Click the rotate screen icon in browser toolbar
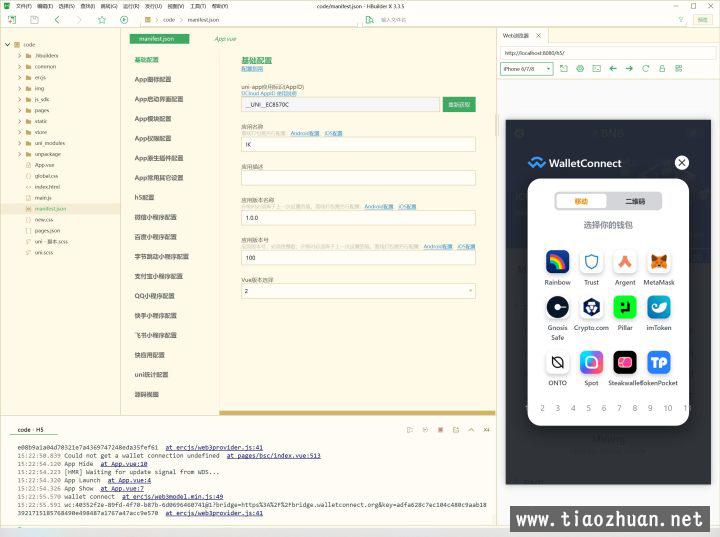Image resolution: width=720 pixels, height=537 pixels. pos(564,68)
